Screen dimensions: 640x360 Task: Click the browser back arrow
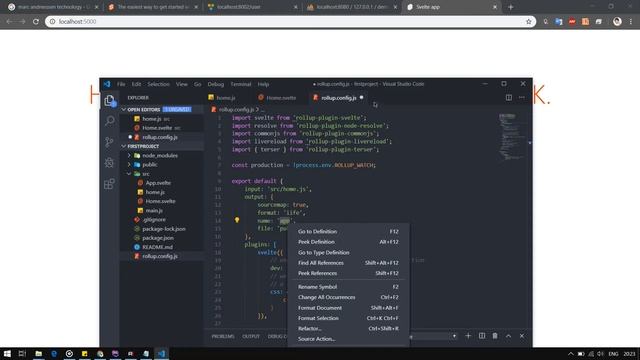(x=9, y=22)
